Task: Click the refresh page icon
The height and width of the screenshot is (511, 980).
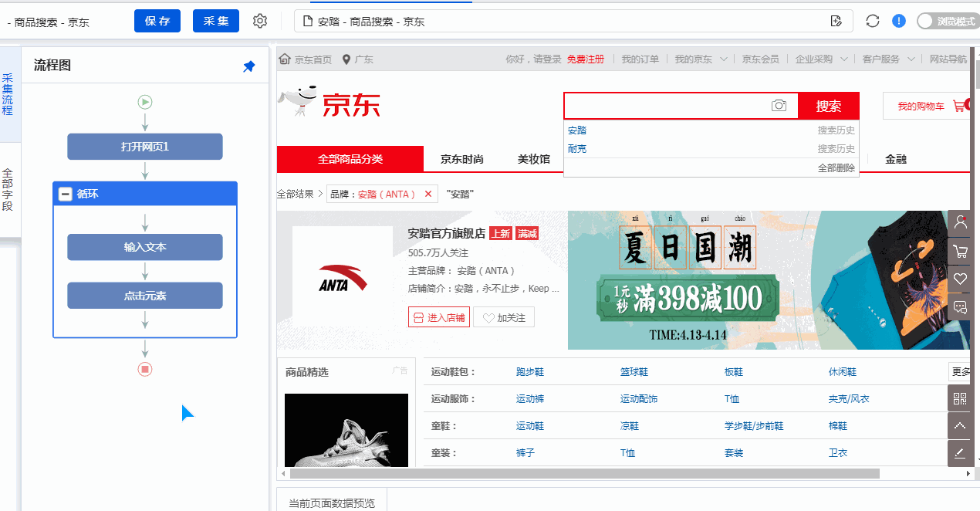Action: point(873,21)
